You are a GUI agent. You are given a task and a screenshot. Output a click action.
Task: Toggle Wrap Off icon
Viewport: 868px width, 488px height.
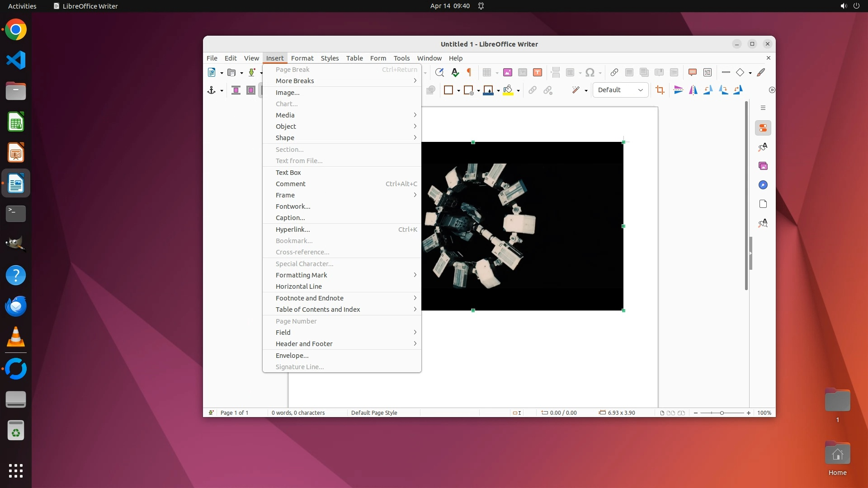point(236,90)
